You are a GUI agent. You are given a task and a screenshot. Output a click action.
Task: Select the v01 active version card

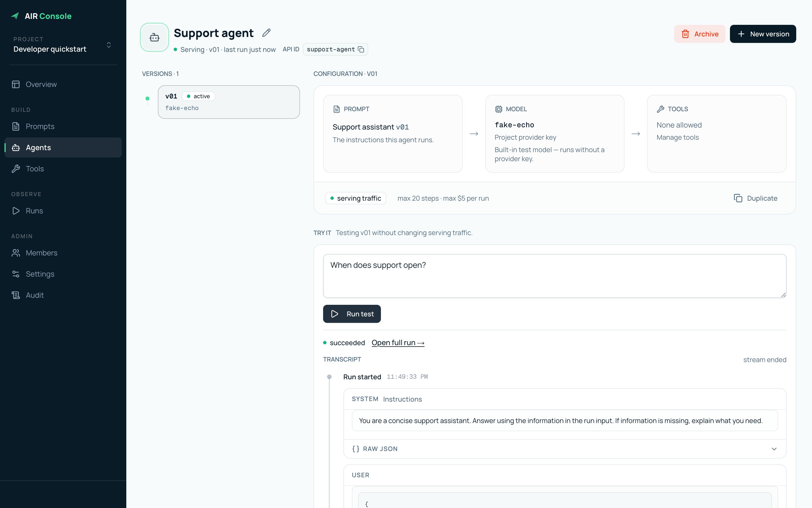click(229, 102)
